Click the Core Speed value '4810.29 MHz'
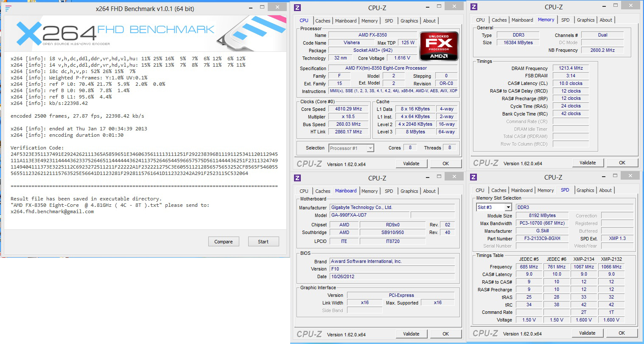Image resolution: width=644 pixels, height=344 pixels. 349,109
